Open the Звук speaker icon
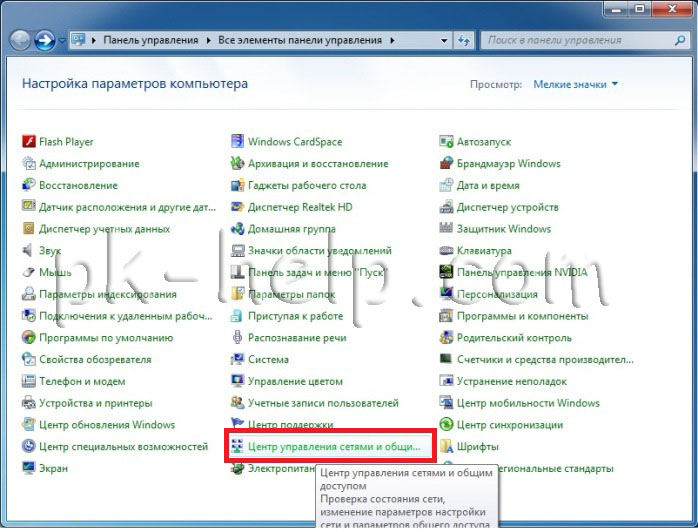The image size is (698, 532). pos(28,251)
